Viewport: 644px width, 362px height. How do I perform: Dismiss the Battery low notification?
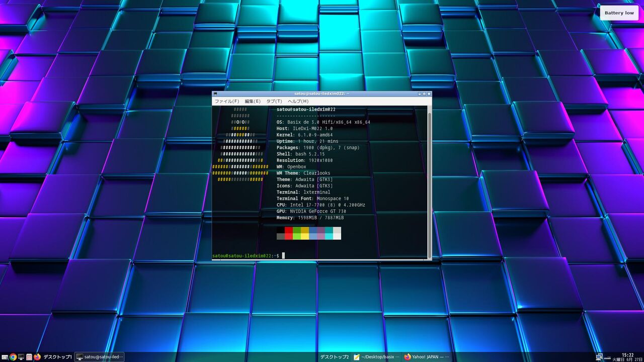point(619,13)
